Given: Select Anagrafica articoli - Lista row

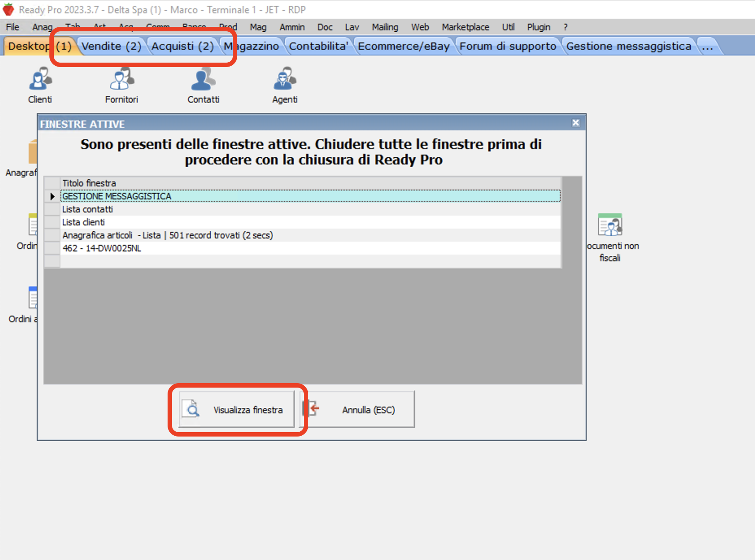Looking at the screenshot, I should tap(310, 235).
